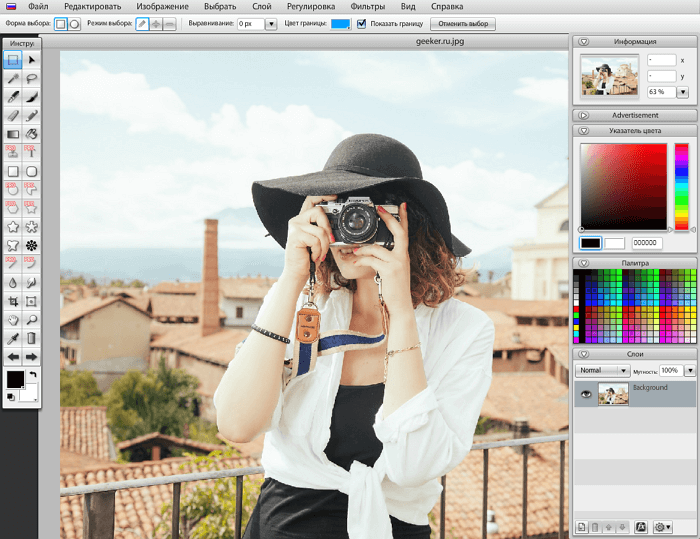This screenshot has width=700, height=539.
Task: Open the Normal blend mode dropdown
Action: (602, 370)
